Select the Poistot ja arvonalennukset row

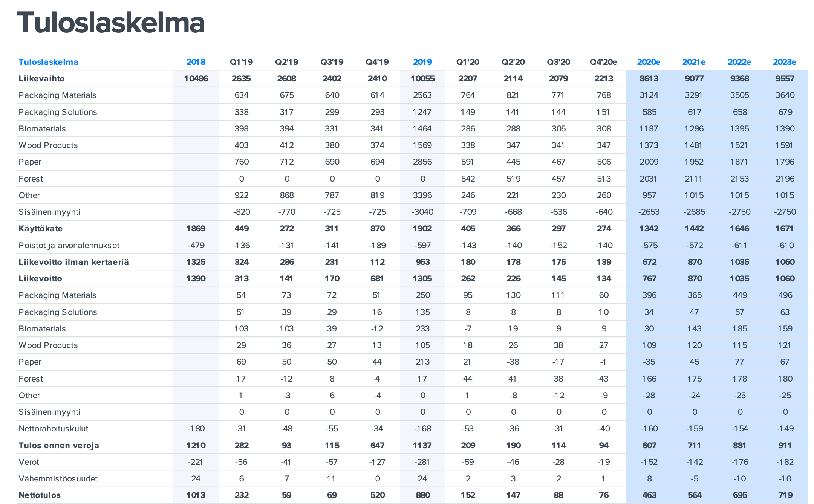coord(69,246)
